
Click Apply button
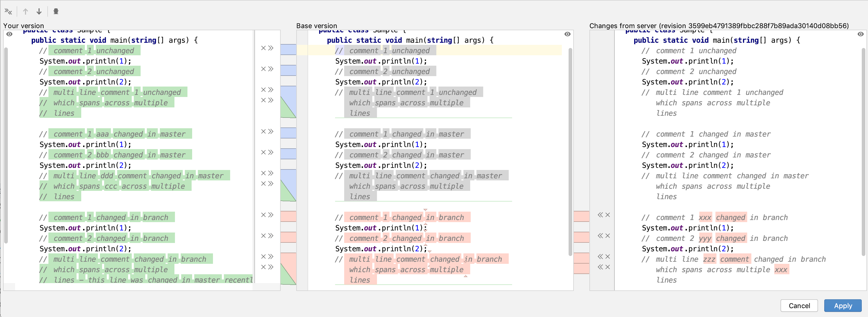click(x=842, y=306)
